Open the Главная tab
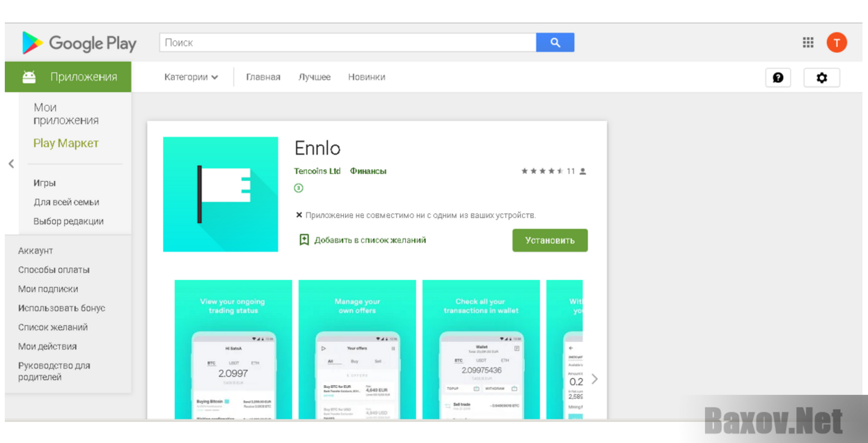This screenshot has width=868, height=443. 263,77
